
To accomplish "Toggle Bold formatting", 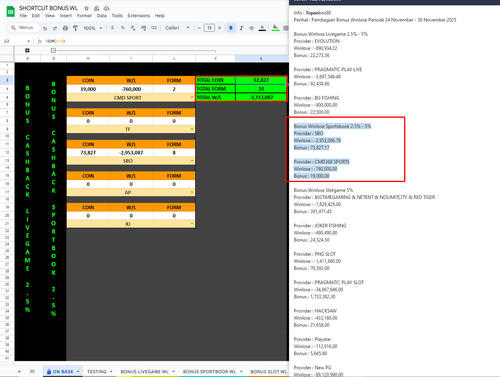I will (x=231, y=28).
